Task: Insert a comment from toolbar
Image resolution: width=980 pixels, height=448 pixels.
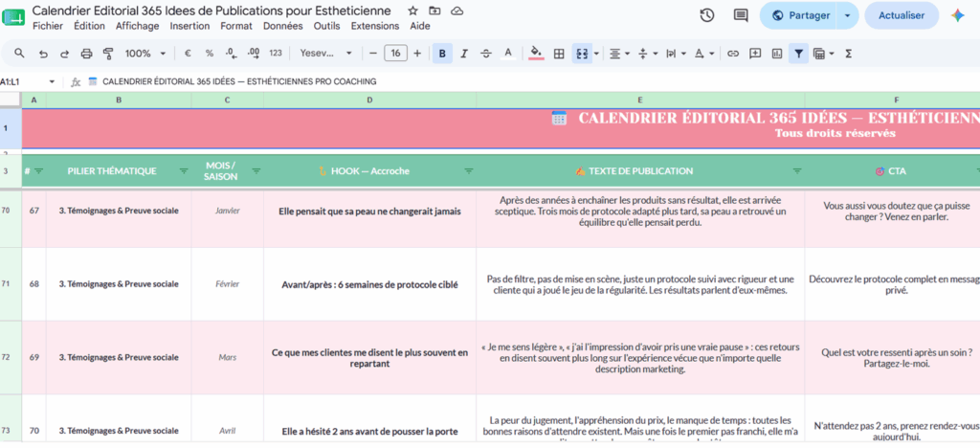Action: click(x=755, y=54)
